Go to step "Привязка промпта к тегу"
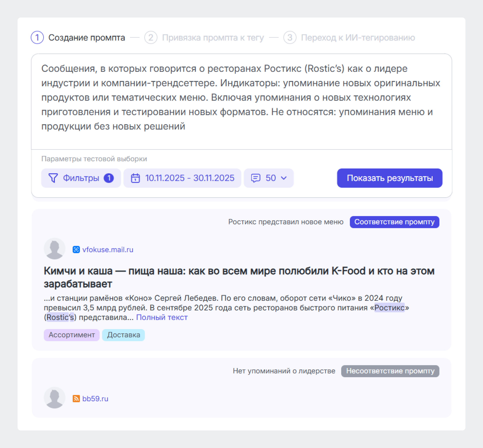The image size is (483, 448). coord(213,37)
